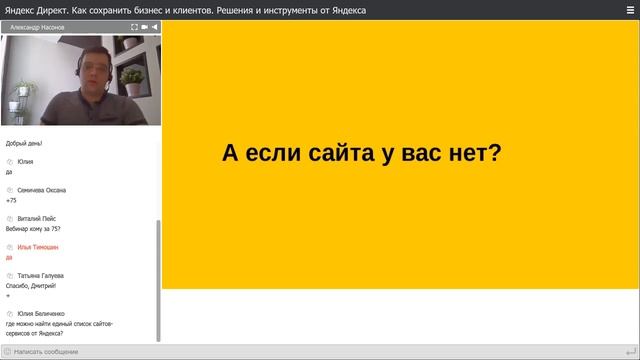This screenshot has height=360, width=640.
Task: Click the reply icon next to Илья Тимошин
Action: point(10,247)
